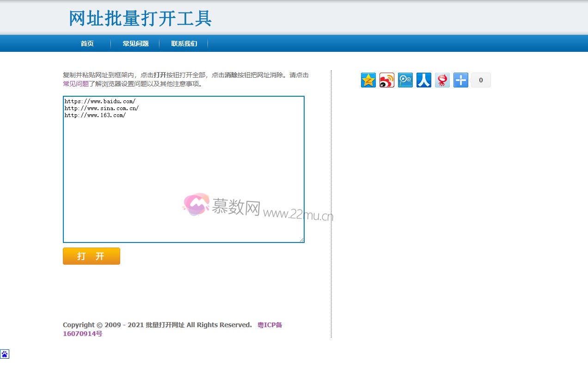
Task: Place cursor on the sina.com.cn URL line
Action: click(x=101, y=108)
